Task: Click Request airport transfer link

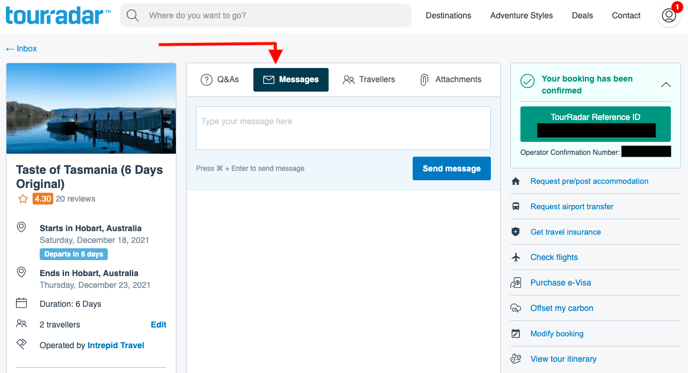Action: coord(572,207)
